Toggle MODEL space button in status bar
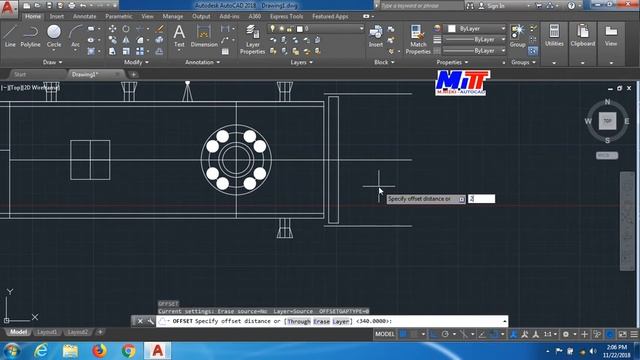640x360 pixels. (x=384, y=334)
